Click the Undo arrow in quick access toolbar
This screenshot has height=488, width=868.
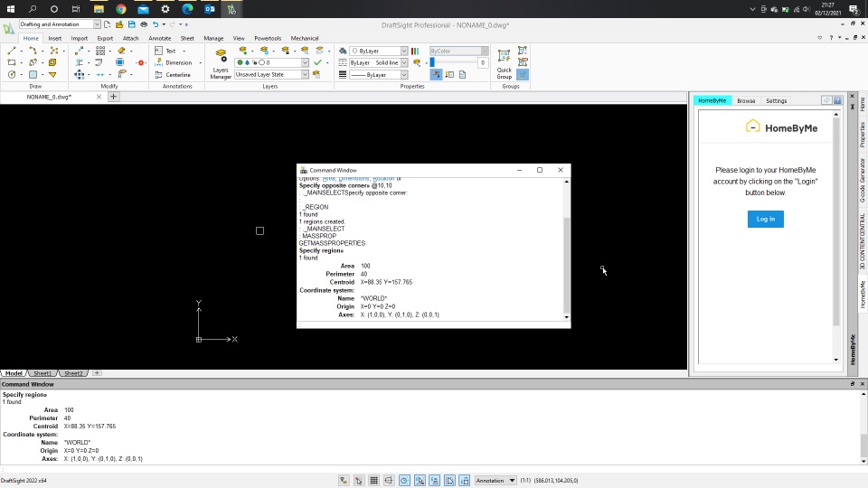point(156,24)
